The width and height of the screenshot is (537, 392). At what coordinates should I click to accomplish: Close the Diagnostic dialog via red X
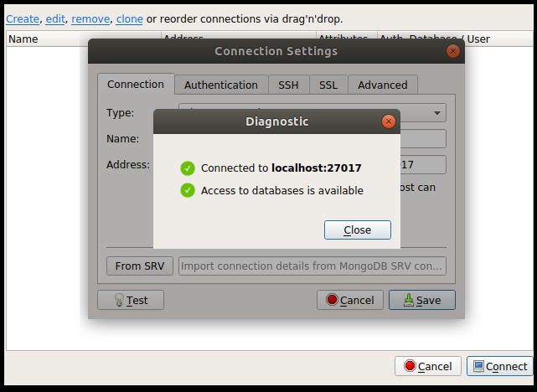click(x=389, y=121)
